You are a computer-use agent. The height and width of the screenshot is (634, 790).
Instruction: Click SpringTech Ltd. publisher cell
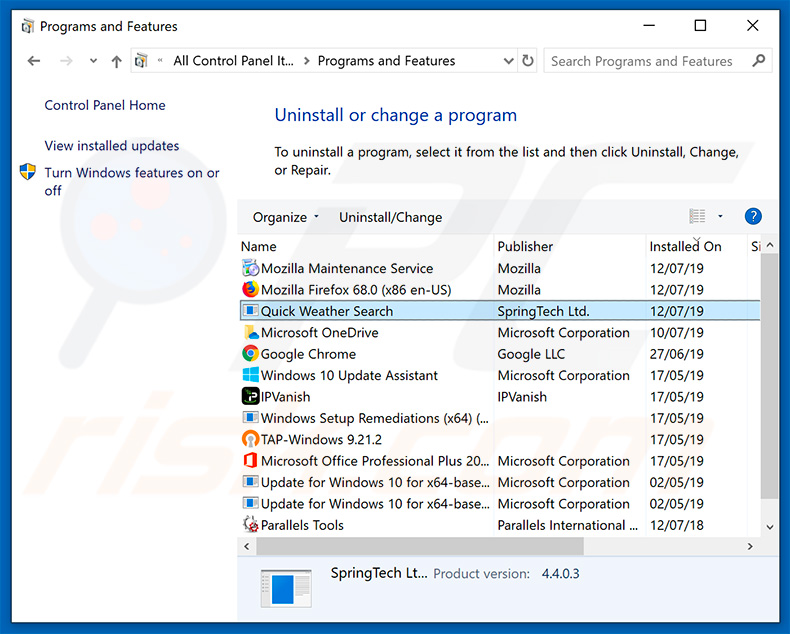click(543, 311)
